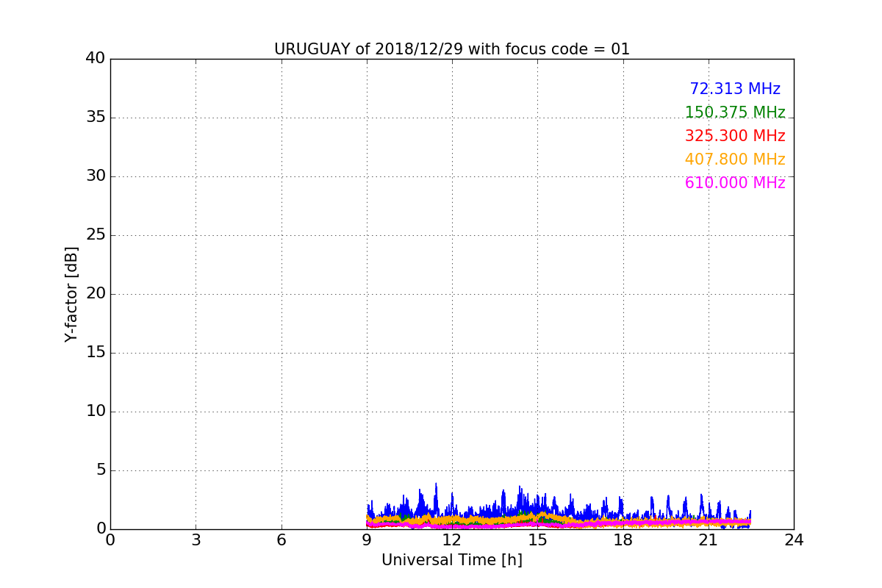Click the Y-factor [dB] axis label

(71, 294)
